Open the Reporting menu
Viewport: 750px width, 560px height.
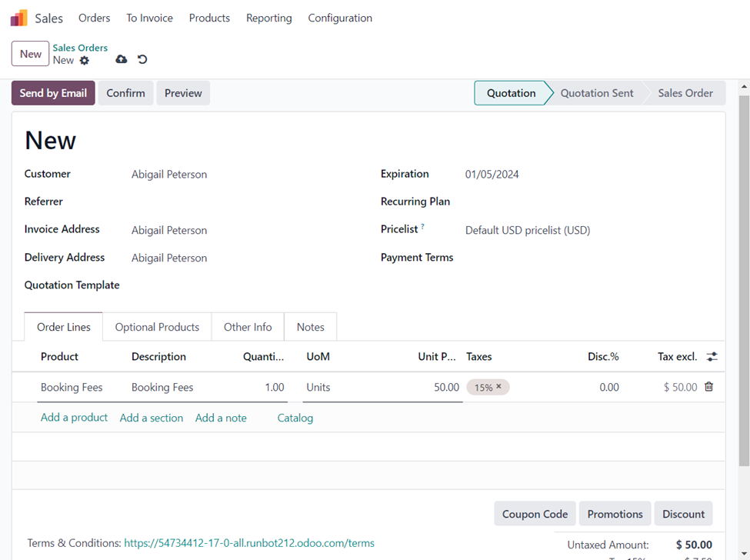268,18
